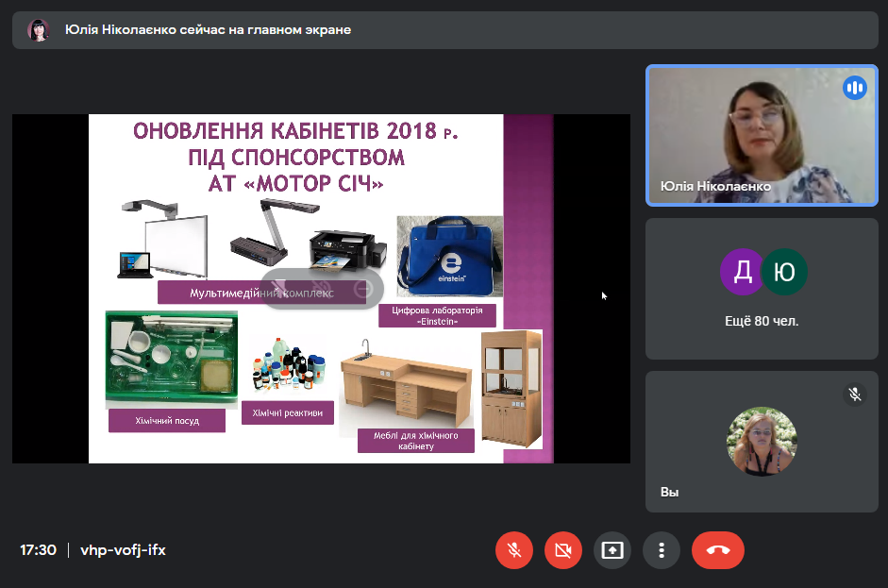Click the 'сейчас на главном экране' banner text

click(x=265, y=29)
